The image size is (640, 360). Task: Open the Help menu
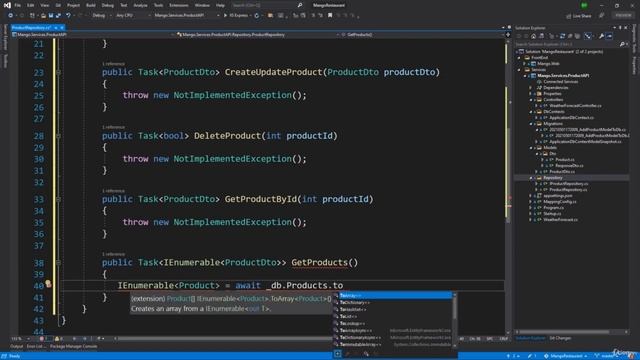click(x=220, y=5)
